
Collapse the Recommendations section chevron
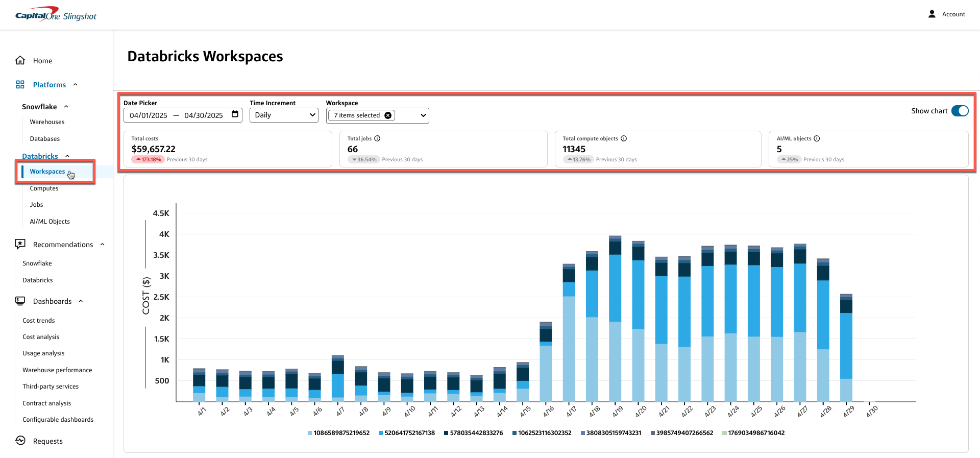[103, 245]
